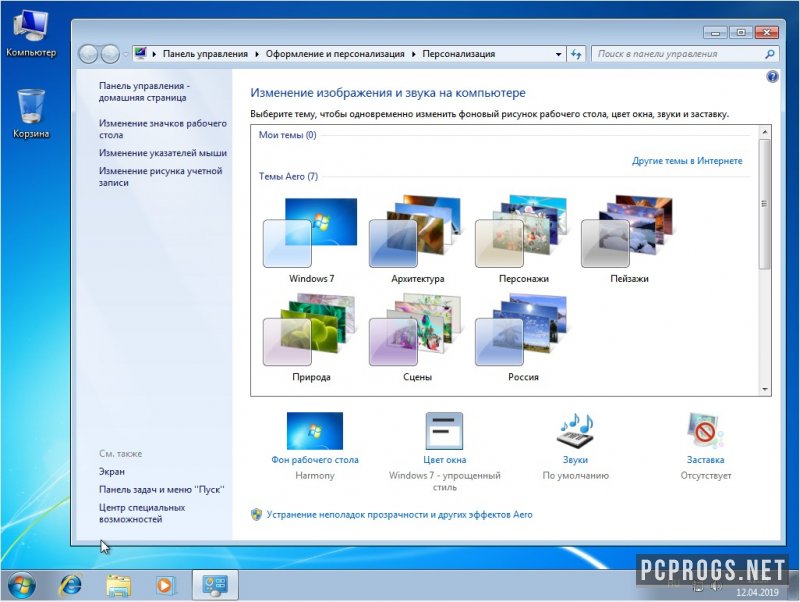Image resolution: width=800 pixels, height=602 pixels.
Task: Click Оформление и персонализация breadcrumb
Action: pos(335,54)
